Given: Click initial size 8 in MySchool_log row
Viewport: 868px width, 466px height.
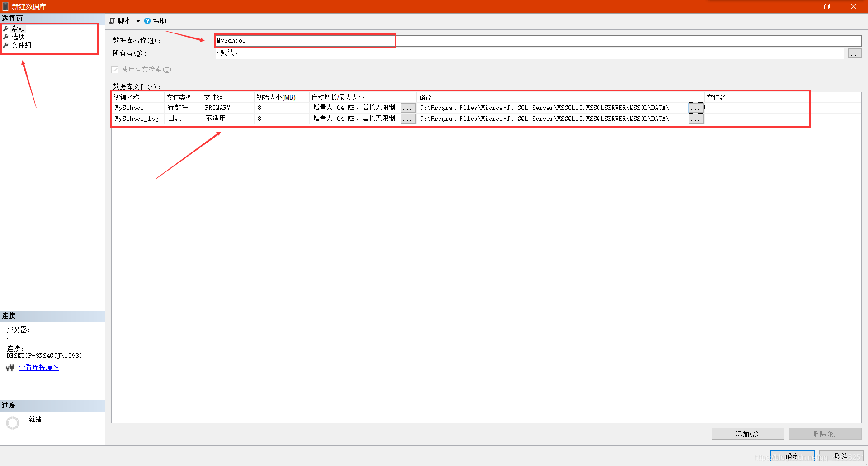Looking at the screenshot, I should 282,119.
